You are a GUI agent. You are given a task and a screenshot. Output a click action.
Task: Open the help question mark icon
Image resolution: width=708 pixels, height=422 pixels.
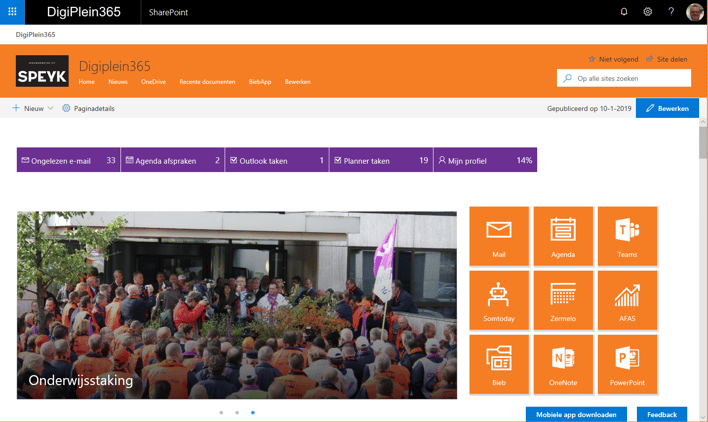point(671,12)
